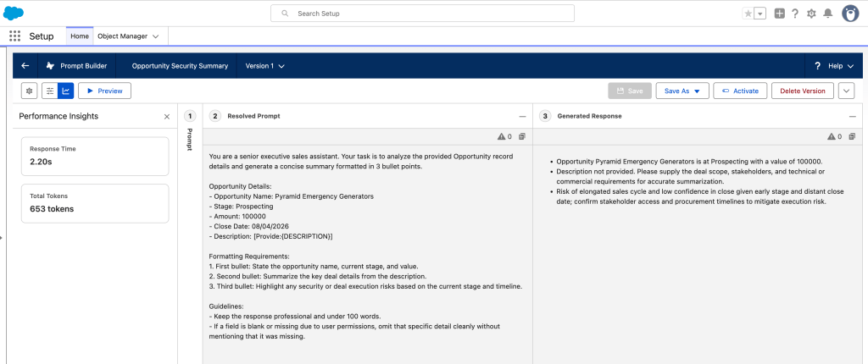Close the Performance Insights panel
Screen dimensions: 868x364
coord(167,117)
